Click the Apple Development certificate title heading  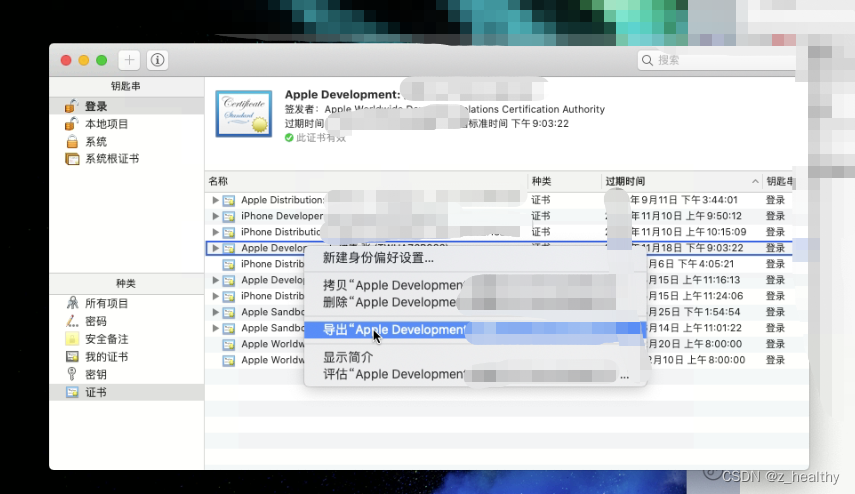(x=342, y=94)
